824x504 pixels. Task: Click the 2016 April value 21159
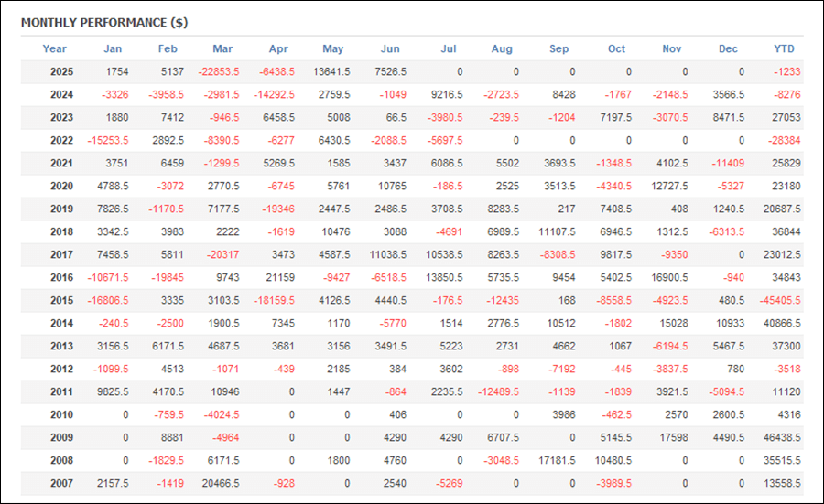(x=280, y=277)
